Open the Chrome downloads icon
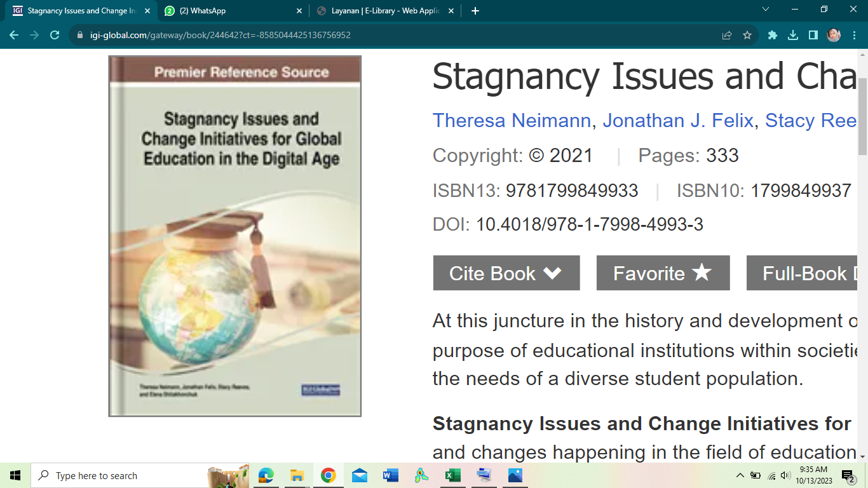The height and width of the screenshot is (488, 868). pos(793,36)
